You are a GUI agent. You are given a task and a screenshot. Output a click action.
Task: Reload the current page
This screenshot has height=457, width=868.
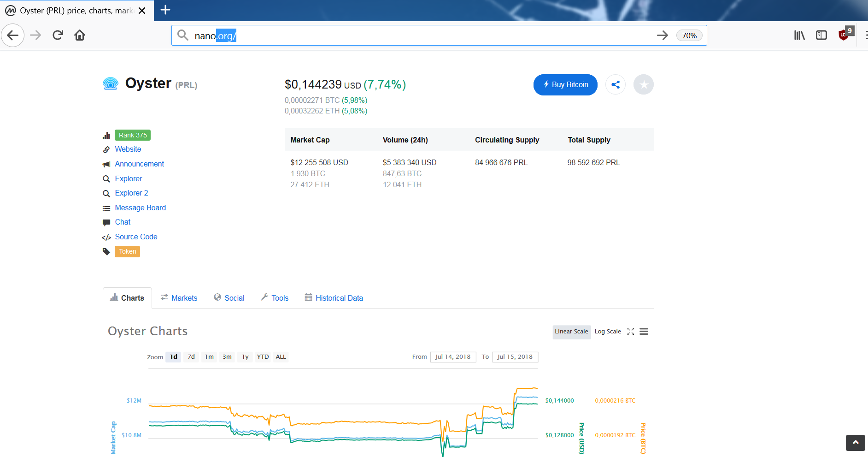click(58, 36)
